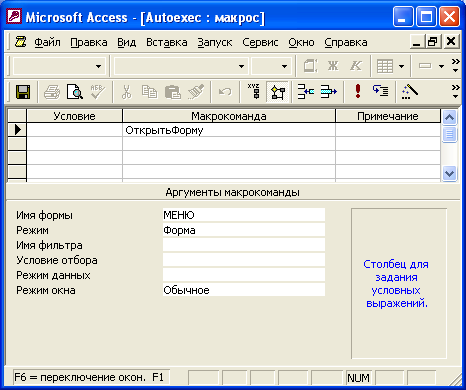Image resolution: width=466 pixels, height=390 pixels.
Task: Close the inner Autoexec macro window
Action: click(451, 42)
